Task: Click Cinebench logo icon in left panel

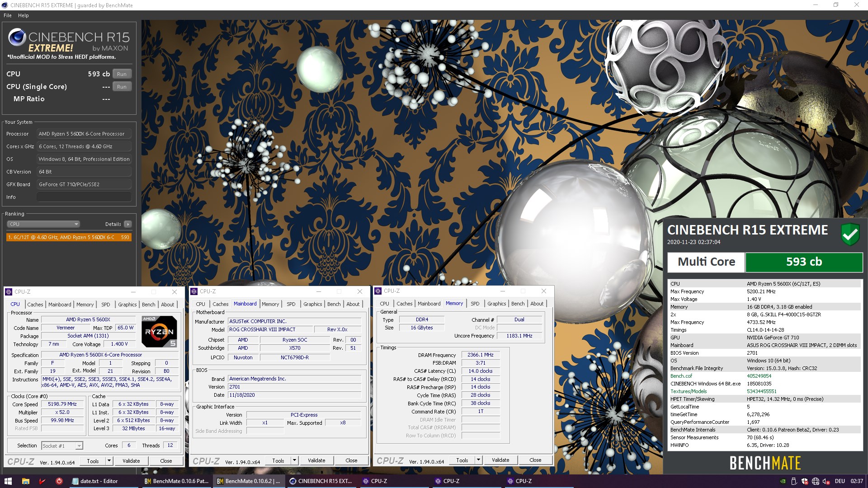Action: pyautogui.click(x=17, y=37)
